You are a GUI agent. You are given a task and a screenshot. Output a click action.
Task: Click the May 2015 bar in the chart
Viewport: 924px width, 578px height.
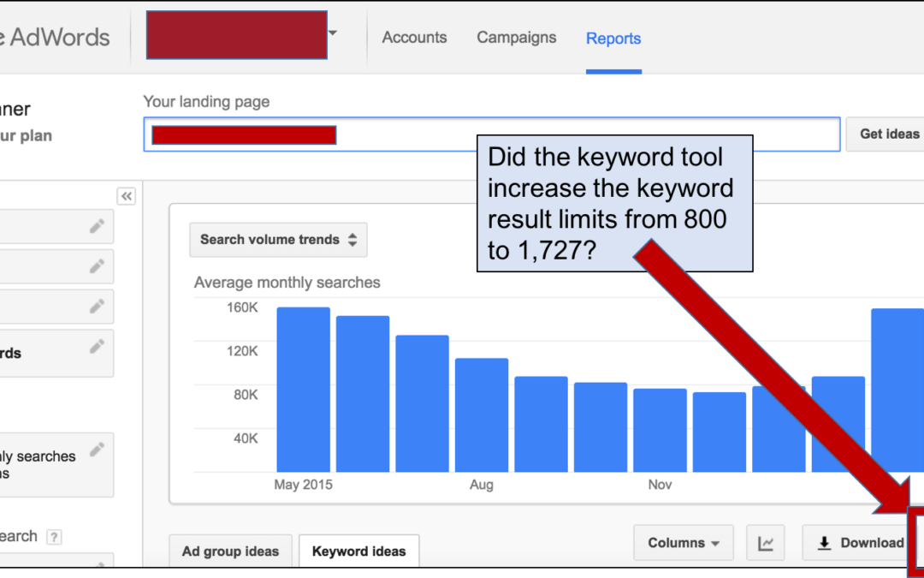pyautogui.click(x=303, y=390)
